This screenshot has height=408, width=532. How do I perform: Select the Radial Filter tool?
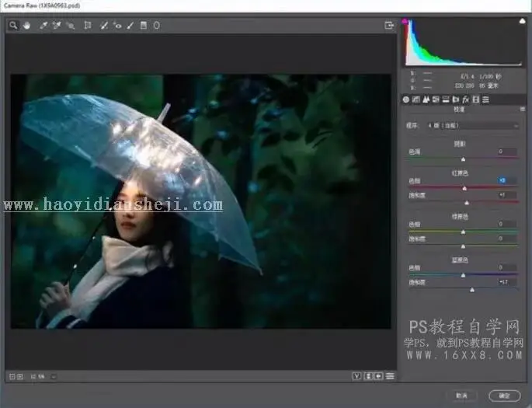(x=156, y=26)
